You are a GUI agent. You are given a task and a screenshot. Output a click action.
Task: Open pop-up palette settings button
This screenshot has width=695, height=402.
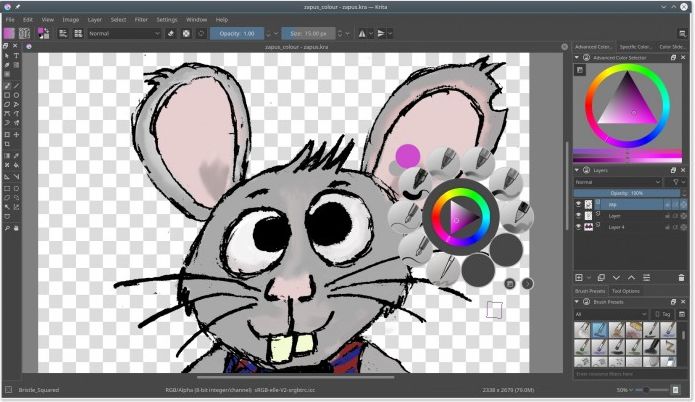[x=510, y=284]
